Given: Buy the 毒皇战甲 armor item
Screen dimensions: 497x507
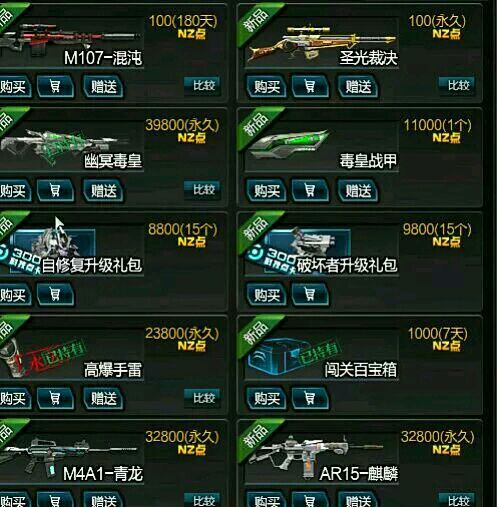Looking at the screenshot, I should coord(267,191).
